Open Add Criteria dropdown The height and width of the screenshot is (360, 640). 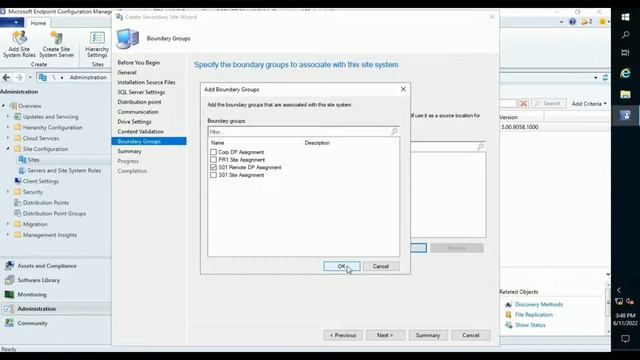[589, 104]
